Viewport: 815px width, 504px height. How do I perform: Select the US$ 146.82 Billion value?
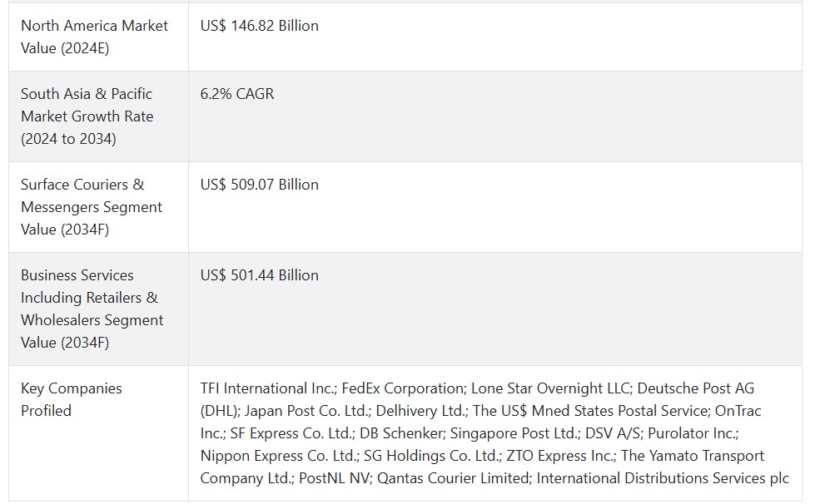pos(260,26)
